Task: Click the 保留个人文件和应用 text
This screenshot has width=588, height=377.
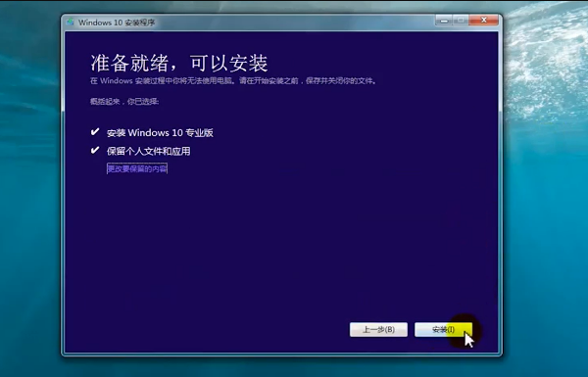Action: click(149, 151)
